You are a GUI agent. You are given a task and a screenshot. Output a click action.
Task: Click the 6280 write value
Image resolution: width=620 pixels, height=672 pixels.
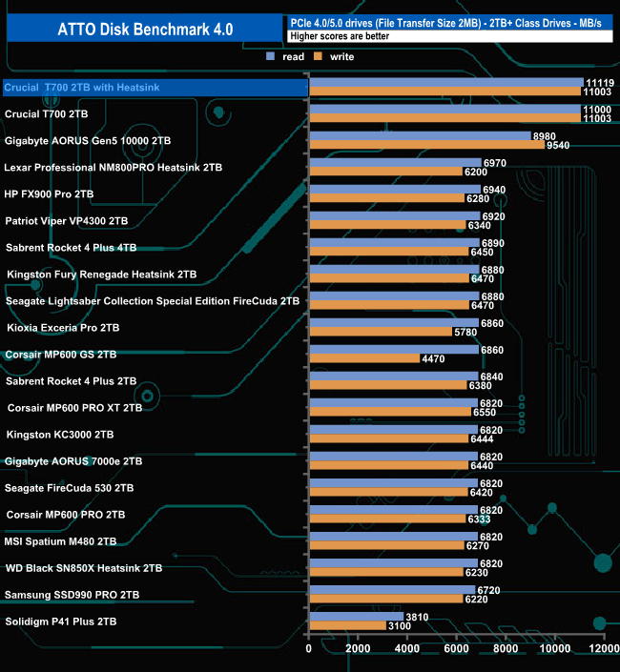tap(478, 198)
